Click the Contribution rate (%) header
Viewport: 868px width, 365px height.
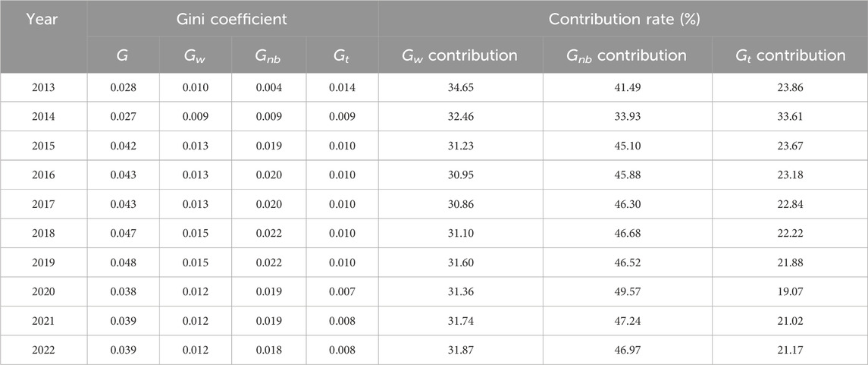coord(625,19)
